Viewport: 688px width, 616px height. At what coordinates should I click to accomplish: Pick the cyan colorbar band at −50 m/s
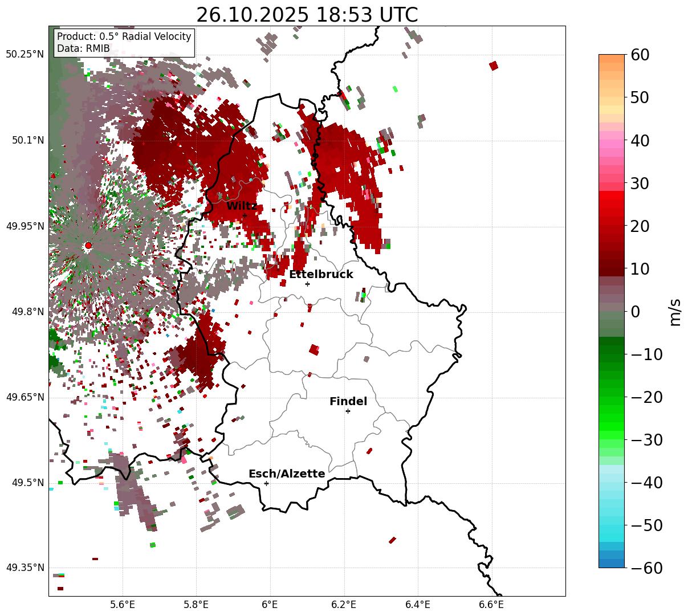coord(612,528)
